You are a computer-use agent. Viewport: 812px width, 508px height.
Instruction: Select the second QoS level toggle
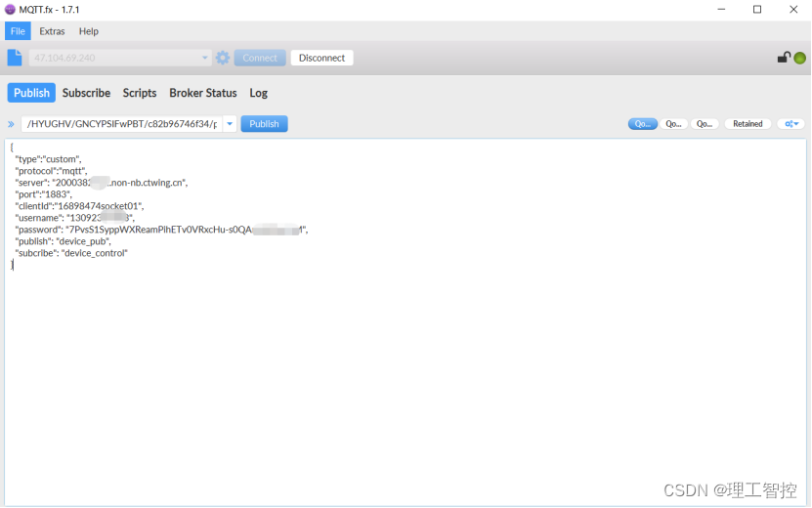click(673, 124)
